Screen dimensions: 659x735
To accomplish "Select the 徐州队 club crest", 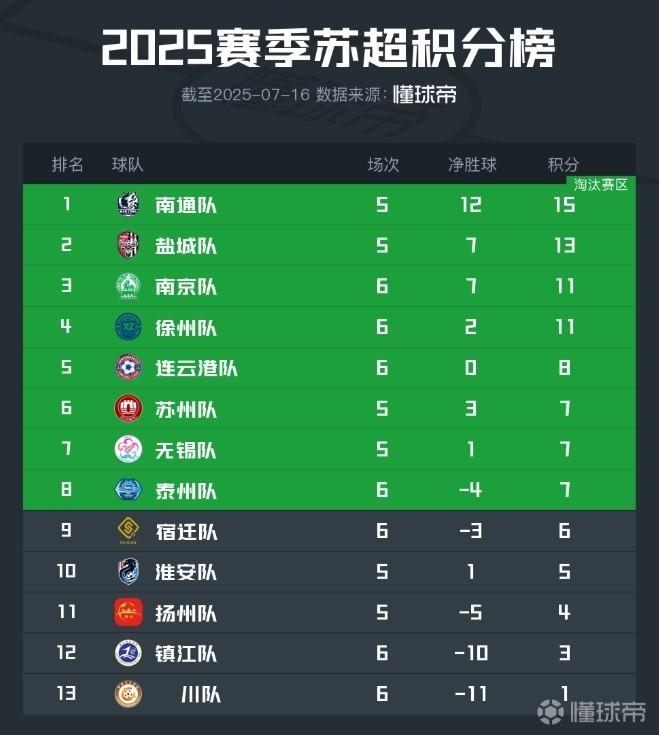I will pos(129,328).
